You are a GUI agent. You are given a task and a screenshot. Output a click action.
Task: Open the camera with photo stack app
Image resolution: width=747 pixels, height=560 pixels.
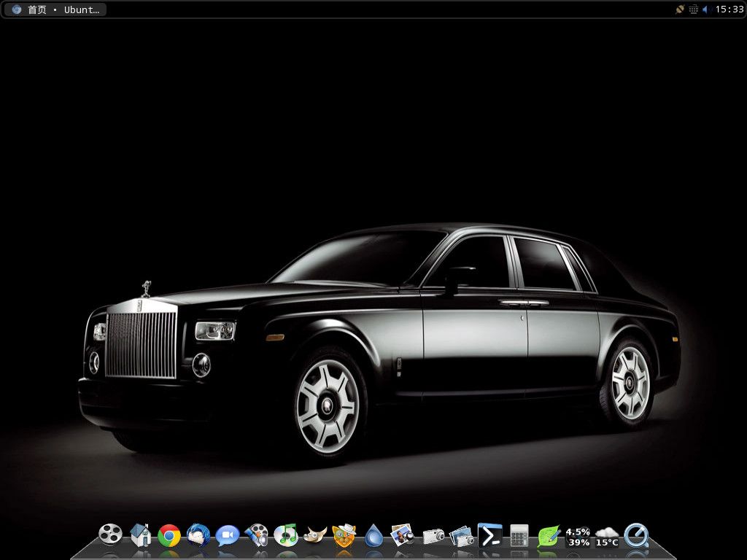(461, 536)
